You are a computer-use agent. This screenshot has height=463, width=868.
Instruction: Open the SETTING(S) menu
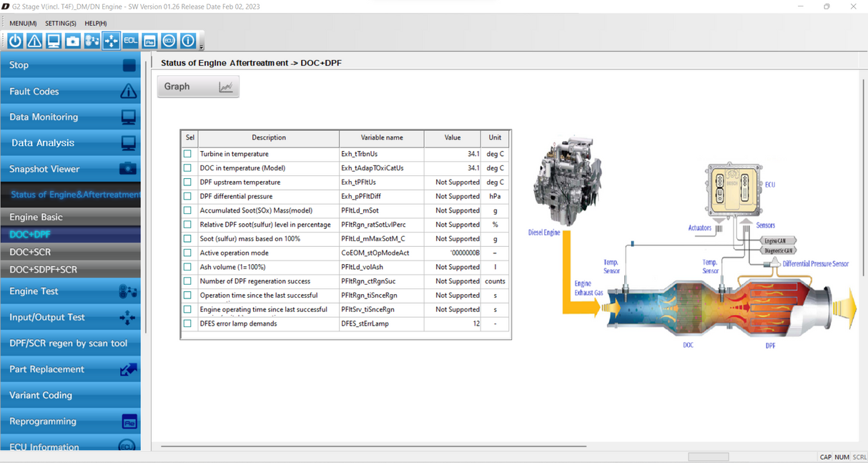pyautogui.click(x=60, y=23)
